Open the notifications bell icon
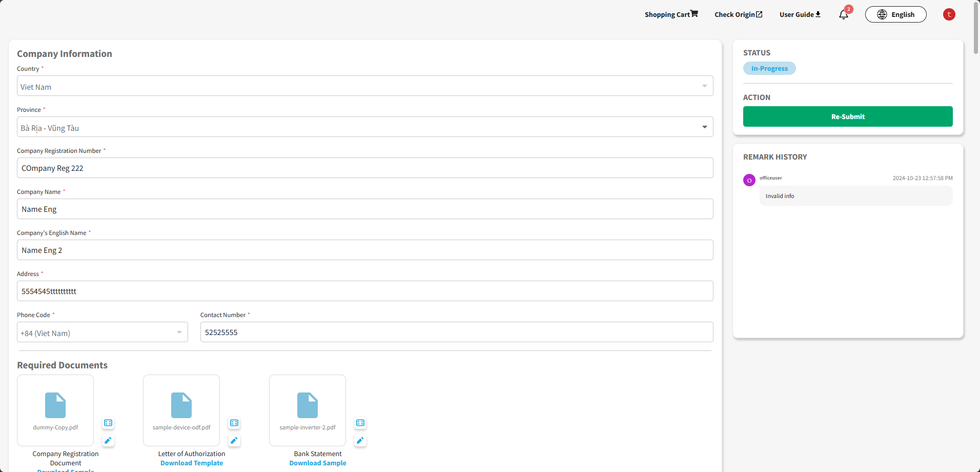The width and height of the screenshot is (980, 472). pos(843,15)
